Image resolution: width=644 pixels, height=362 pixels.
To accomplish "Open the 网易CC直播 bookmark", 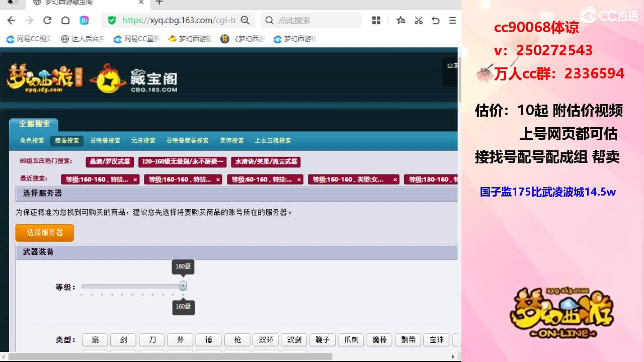I will (136, 39).
